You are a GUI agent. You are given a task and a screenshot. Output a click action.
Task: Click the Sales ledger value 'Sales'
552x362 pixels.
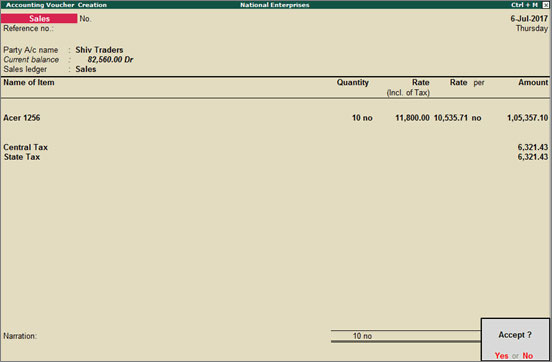click(x=86, y=69)
